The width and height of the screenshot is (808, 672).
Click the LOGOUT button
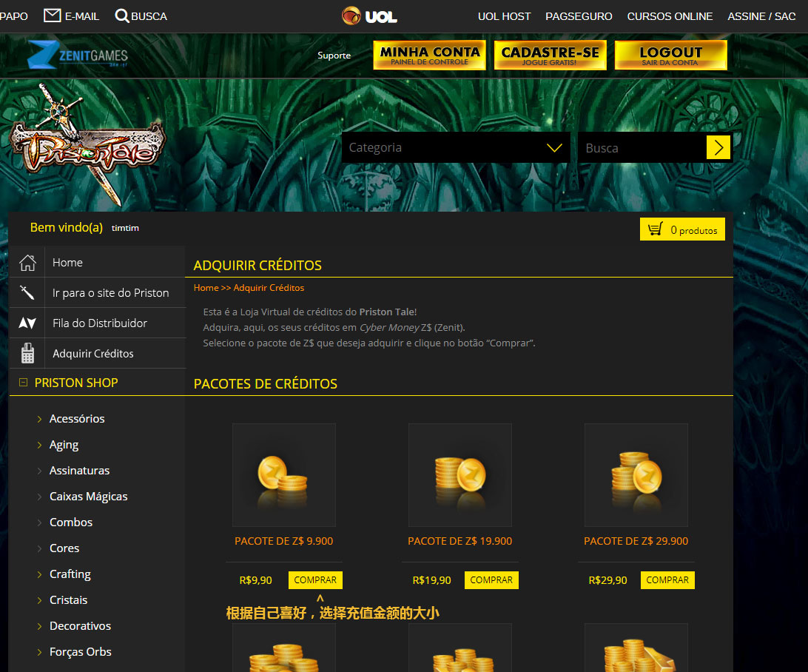[671, 56]
